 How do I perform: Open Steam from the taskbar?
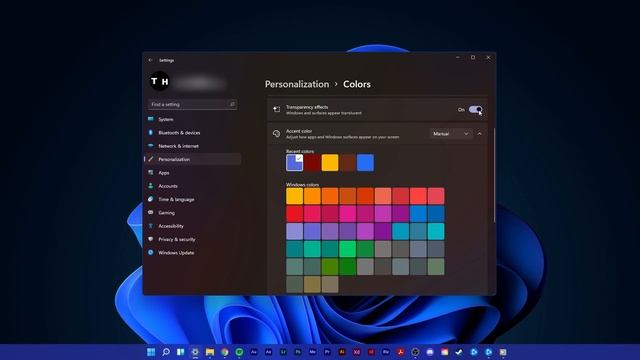[x=459, y=352]
